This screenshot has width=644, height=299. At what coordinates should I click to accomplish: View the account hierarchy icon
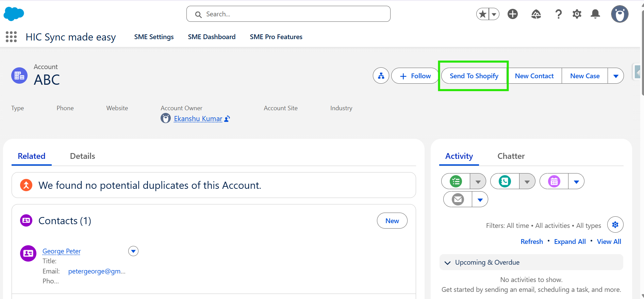381,76
